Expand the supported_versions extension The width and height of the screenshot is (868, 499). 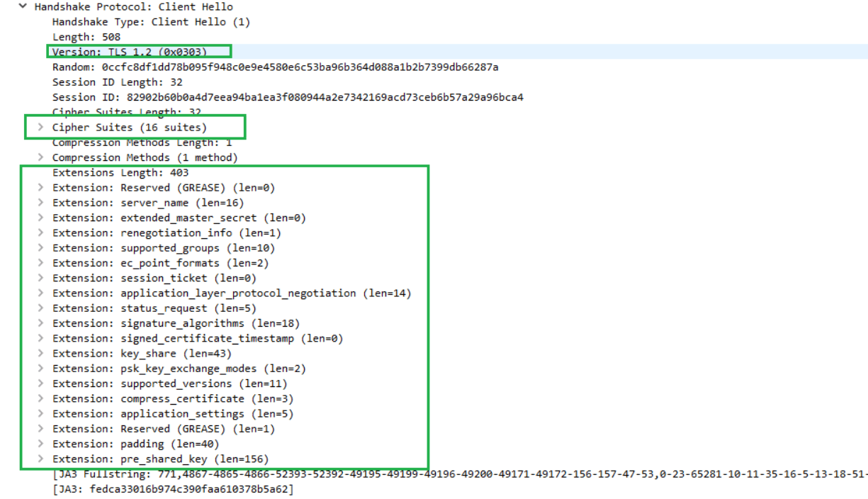[x=40, y=383]
